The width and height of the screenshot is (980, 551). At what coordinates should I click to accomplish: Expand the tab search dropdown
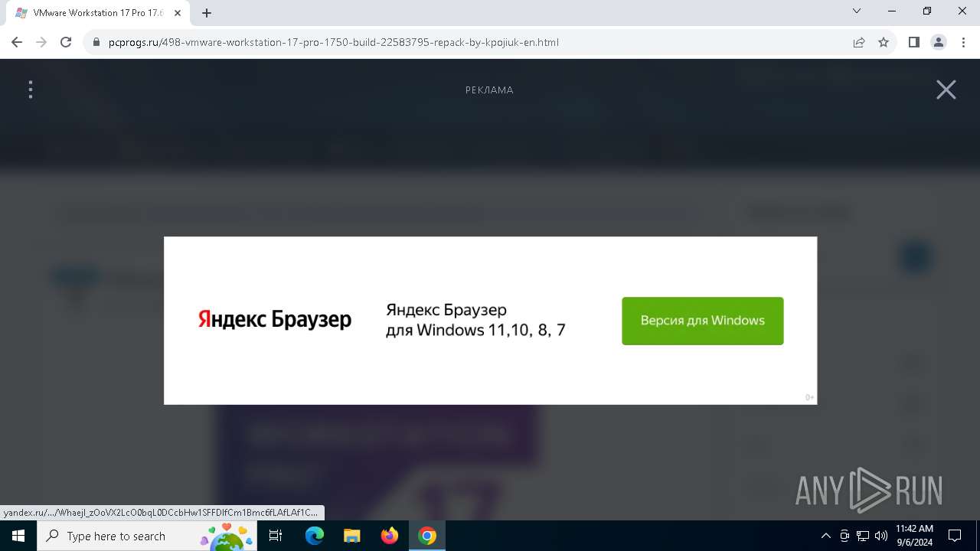pos(857,11)
